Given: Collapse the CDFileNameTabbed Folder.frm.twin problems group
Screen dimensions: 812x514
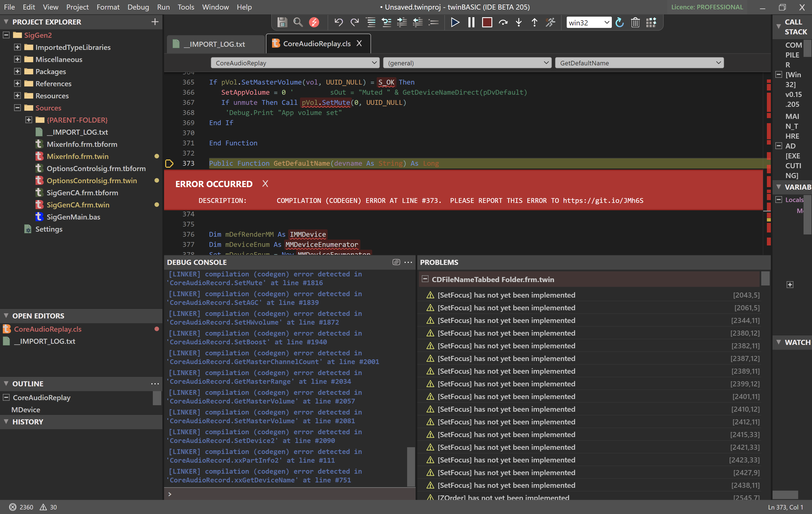Looking at the screenshot, I should pos(425,279).
